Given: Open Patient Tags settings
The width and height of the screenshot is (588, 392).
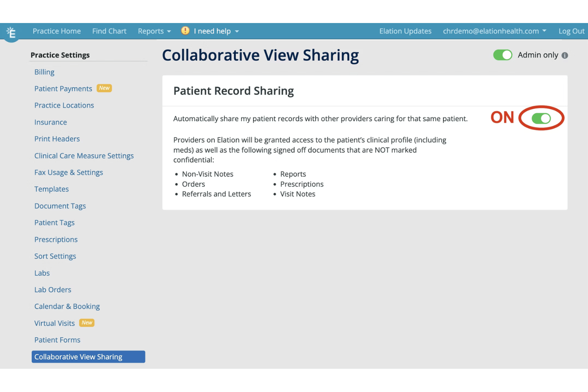Looking at the screenshot, I should pyautogui.click(x=54, y=223).
